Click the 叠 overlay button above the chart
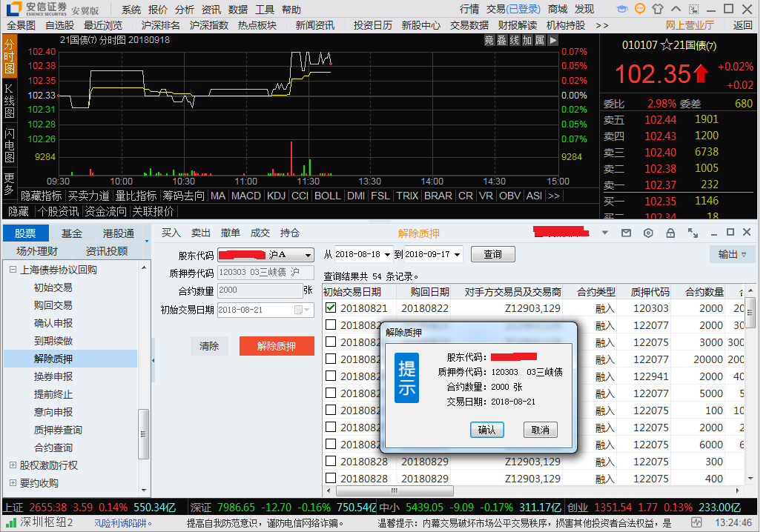Viewport: 772px width, 532px height. (502, 40)
